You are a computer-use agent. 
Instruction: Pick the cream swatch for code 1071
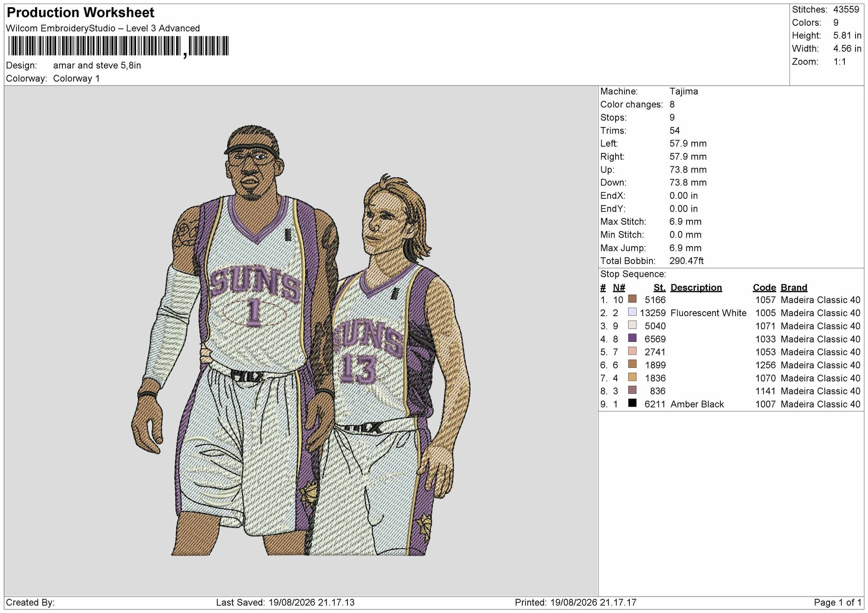(x=632, y=325)
